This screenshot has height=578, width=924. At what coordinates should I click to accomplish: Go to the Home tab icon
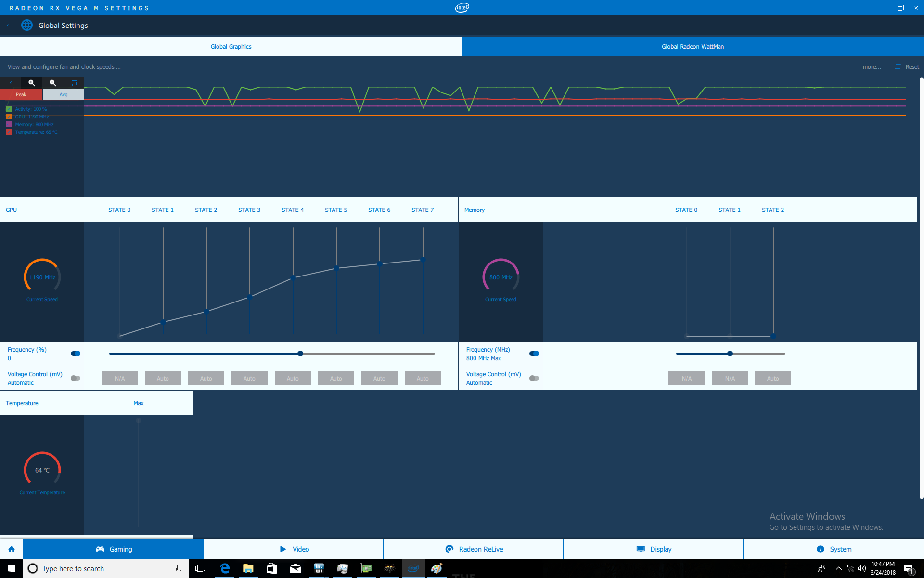point(12,549)
